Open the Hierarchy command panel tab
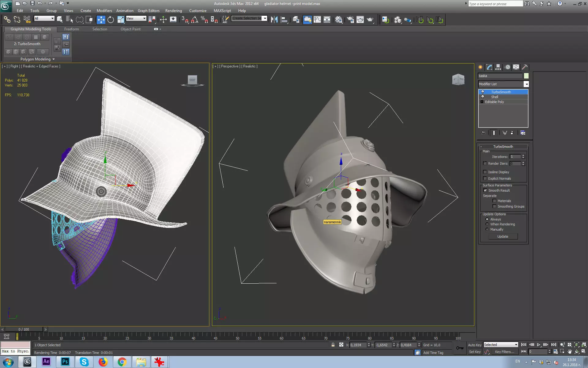Screen dimensions: 588x368 point(498,67)
